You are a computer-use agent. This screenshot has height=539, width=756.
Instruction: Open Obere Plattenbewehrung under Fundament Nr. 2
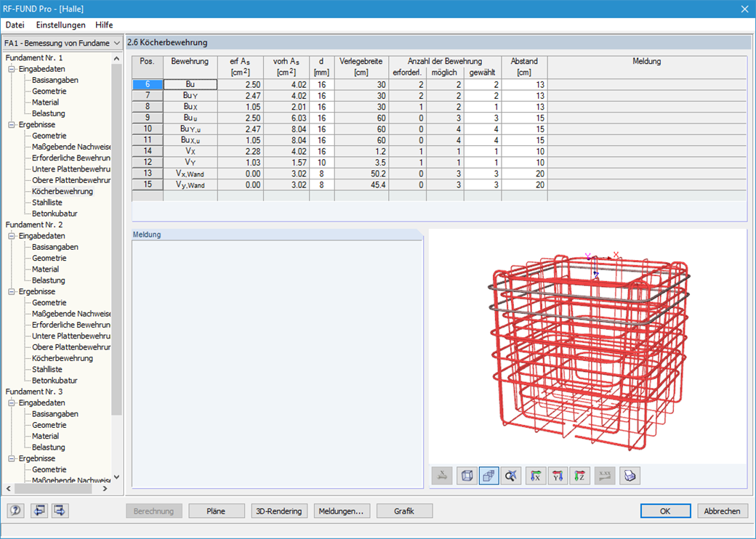point(71,347)
